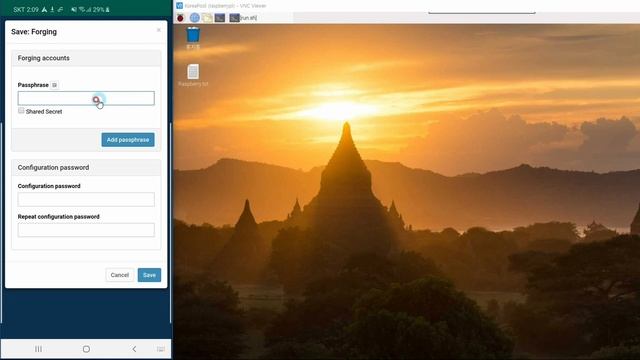
Task: Cancel the forging save dialog
Action: [120, 275]
